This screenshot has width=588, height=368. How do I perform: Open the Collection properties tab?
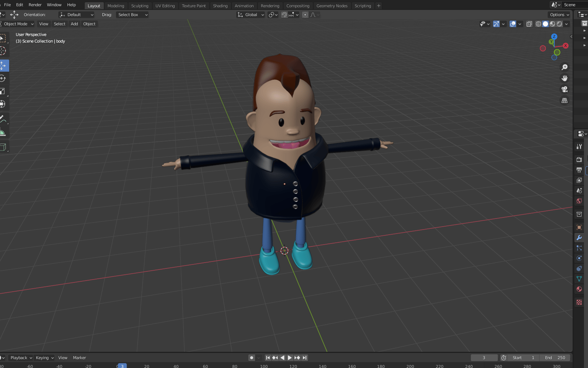coord(579,214)
